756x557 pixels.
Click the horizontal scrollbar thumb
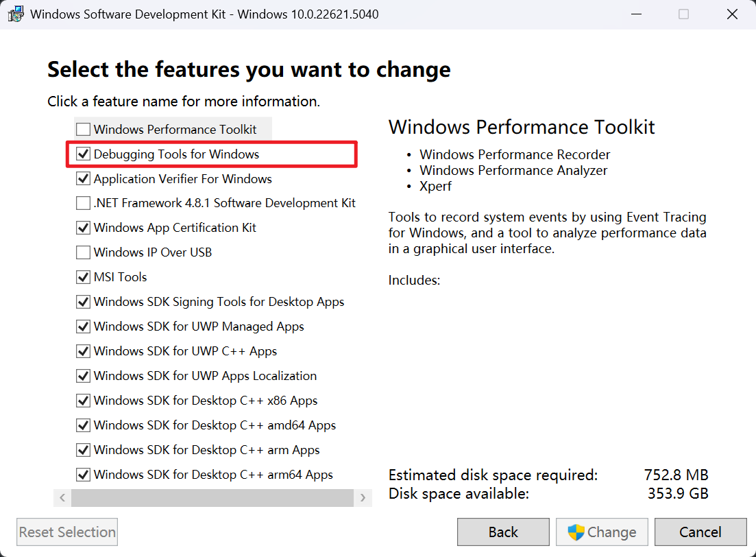tap(212, 497)
